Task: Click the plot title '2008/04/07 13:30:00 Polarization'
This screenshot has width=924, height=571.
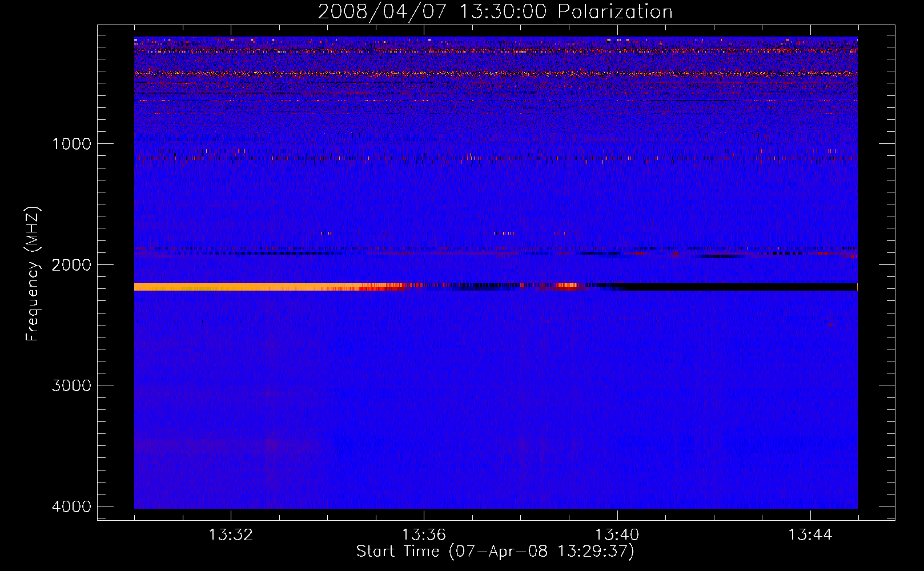Action: click(495, 11)
